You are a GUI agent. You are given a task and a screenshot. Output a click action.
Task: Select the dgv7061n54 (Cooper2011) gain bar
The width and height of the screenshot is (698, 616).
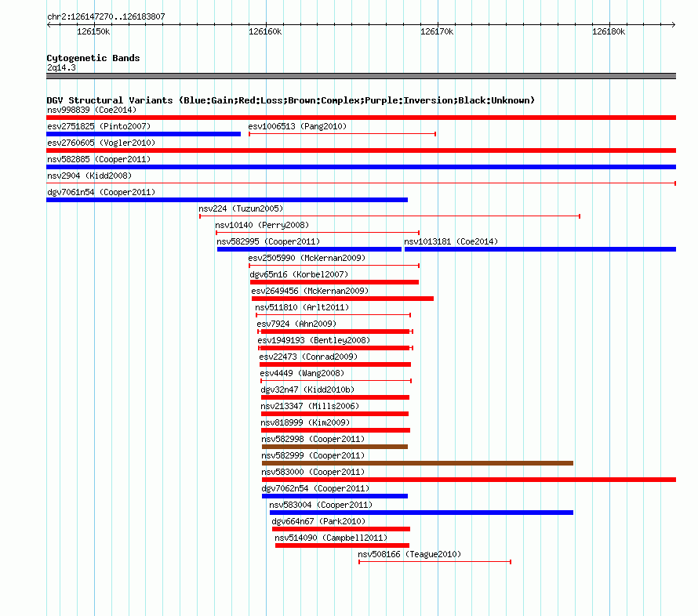227,200
